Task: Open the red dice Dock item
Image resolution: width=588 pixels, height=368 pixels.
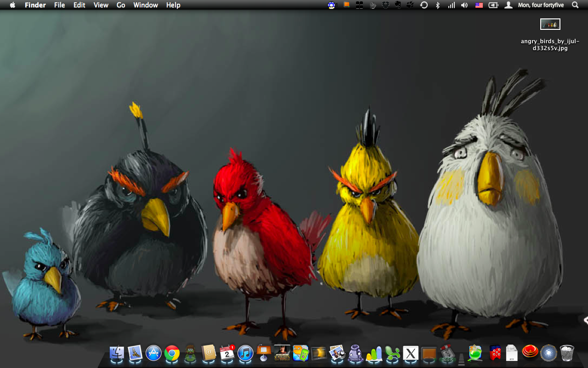Action: (495, 353)
